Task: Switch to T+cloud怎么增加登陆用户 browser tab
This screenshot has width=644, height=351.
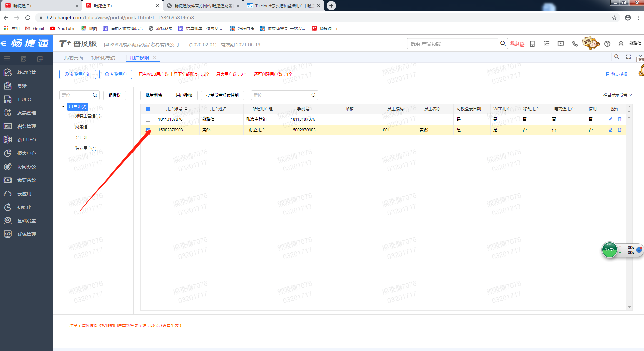Action: pos(284,6)
